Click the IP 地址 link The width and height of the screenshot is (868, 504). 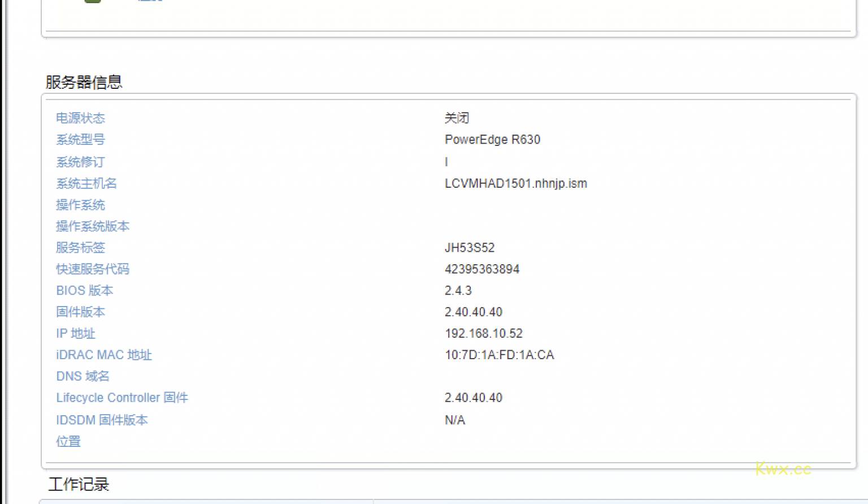(x=75, y=334)
